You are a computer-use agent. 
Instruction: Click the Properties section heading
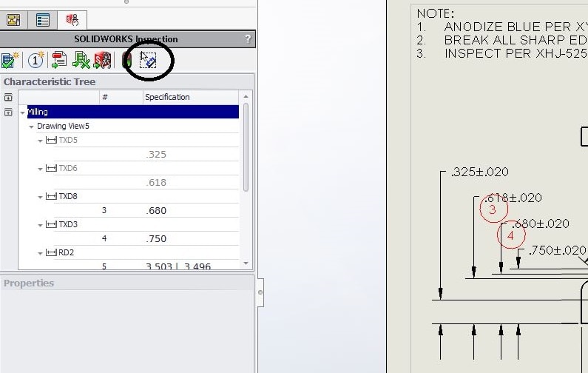coord(29,283)
